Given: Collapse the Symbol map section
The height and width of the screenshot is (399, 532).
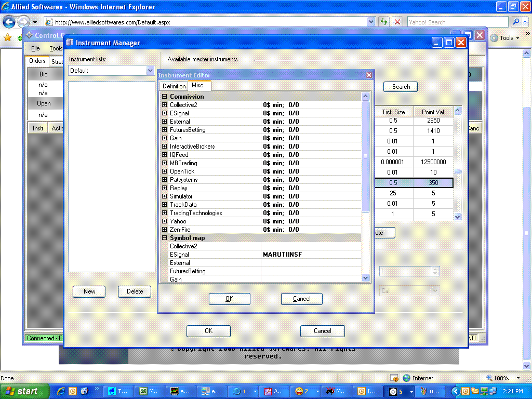Looking at the screenshot, I should 165,238.
